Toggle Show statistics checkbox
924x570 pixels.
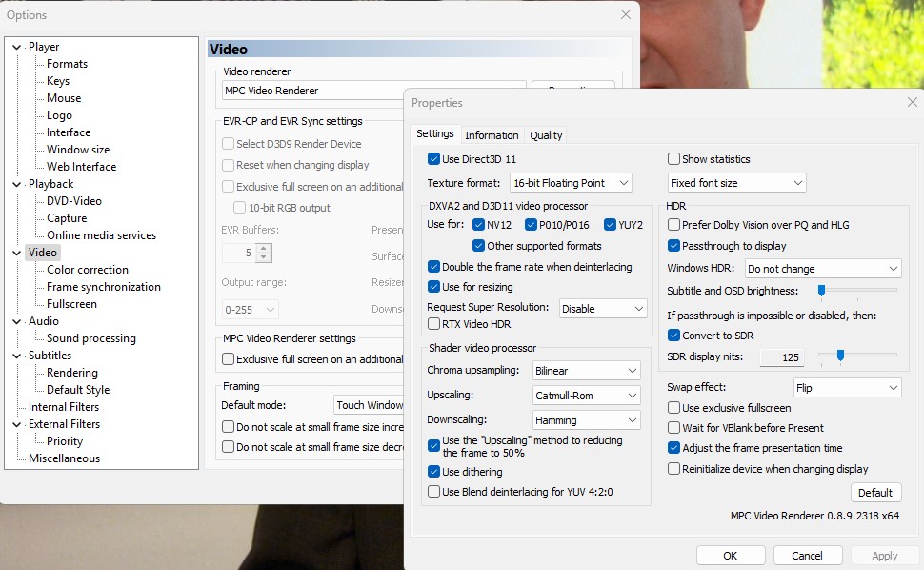pos(674,159)
